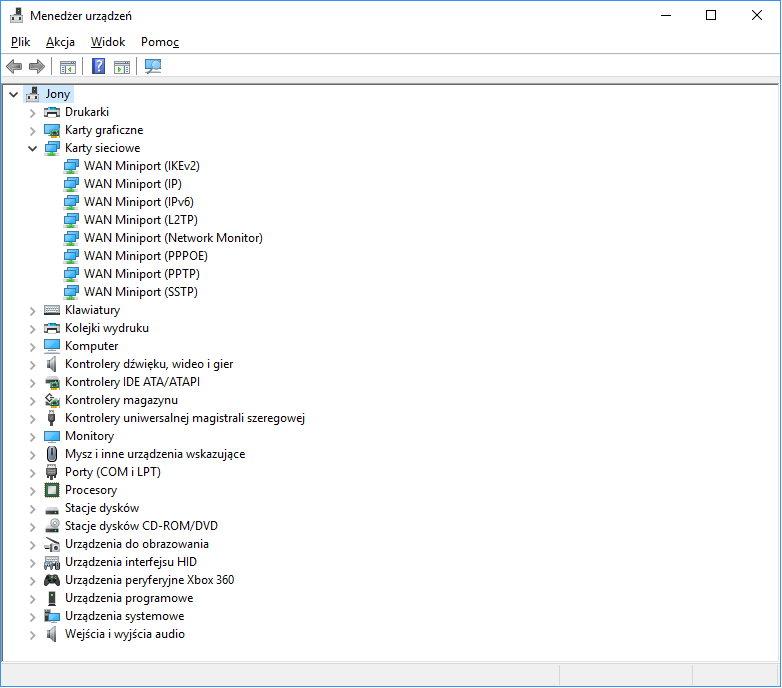Select WAN Miniport (IPv6) entry
Viewport: 782px width, 688px height.
(x=139, y=202)
